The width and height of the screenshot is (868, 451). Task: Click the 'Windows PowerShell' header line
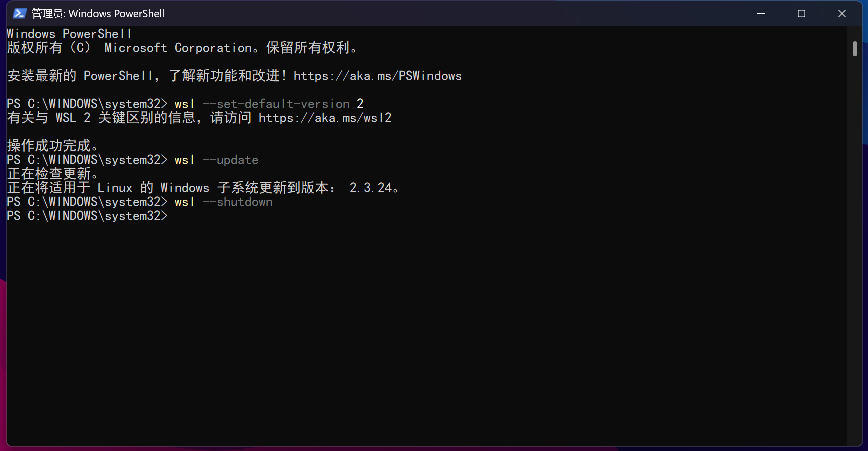tap(69, 34)
